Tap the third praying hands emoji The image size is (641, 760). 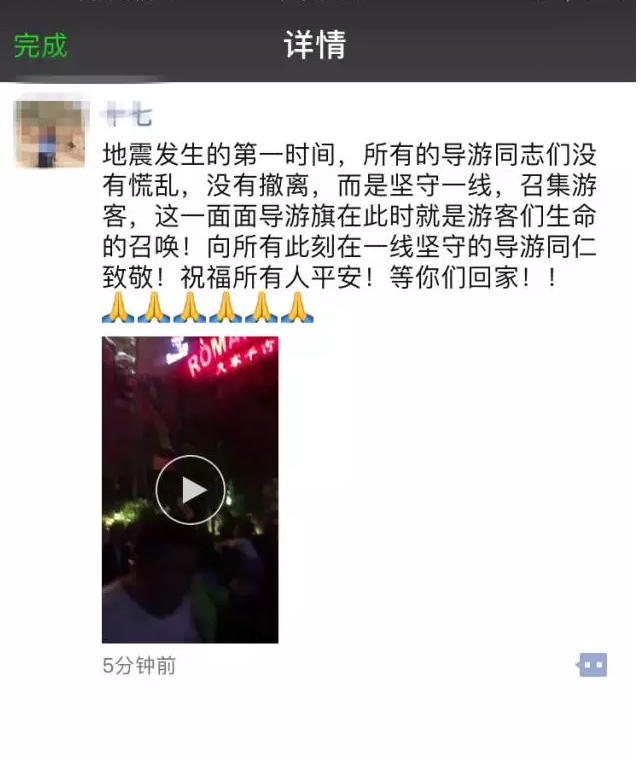(190, 307)
